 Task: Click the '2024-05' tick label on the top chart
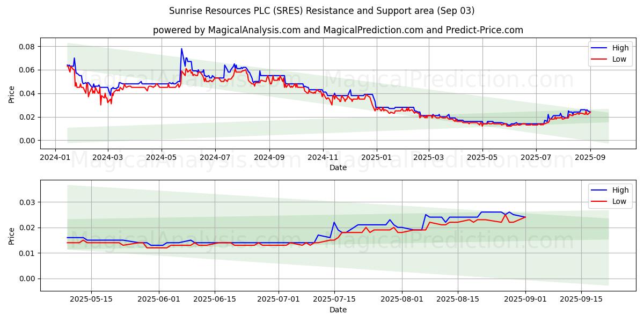(162, 158)
